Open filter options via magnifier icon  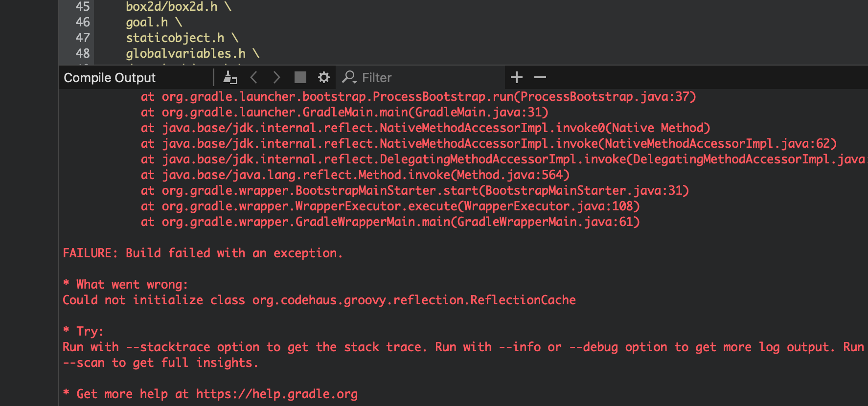(x=349, y=77)
